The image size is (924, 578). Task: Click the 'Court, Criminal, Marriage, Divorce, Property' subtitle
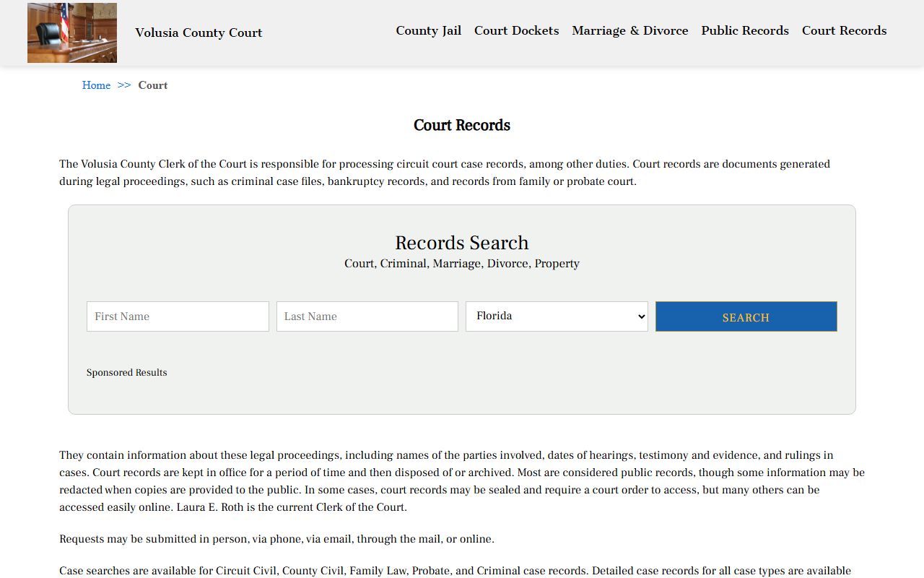click(x=462, y=264)
